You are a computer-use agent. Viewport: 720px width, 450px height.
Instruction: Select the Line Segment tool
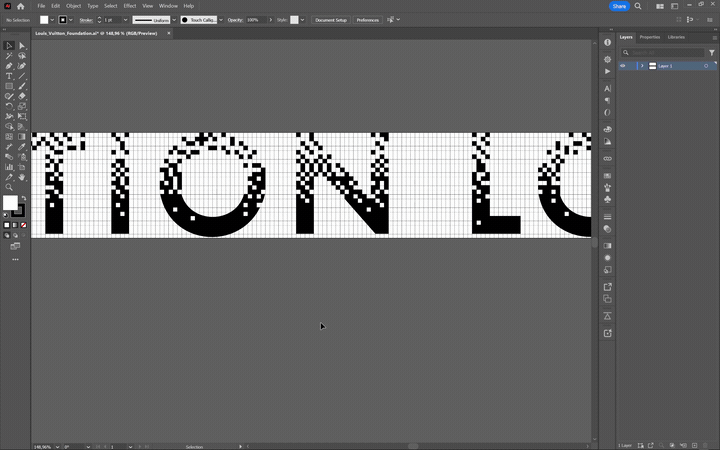[x=22, y=76]
